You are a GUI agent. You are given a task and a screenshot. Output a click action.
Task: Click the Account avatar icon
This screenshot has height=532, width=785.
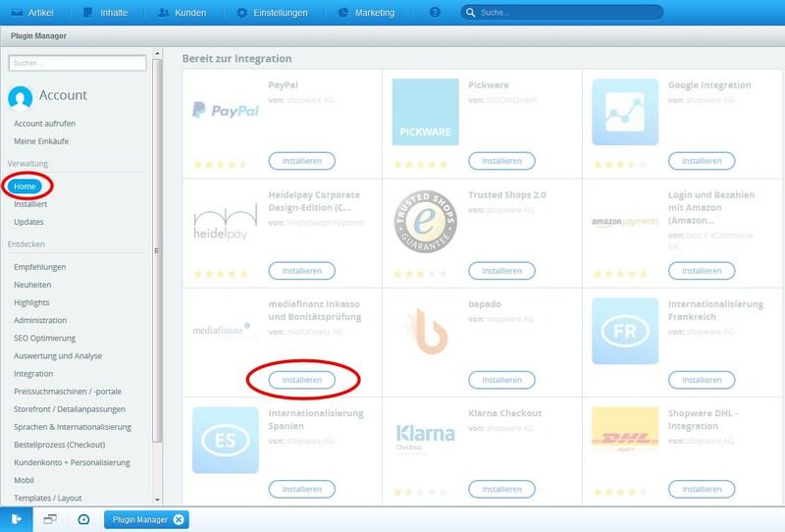pos(20,97)
